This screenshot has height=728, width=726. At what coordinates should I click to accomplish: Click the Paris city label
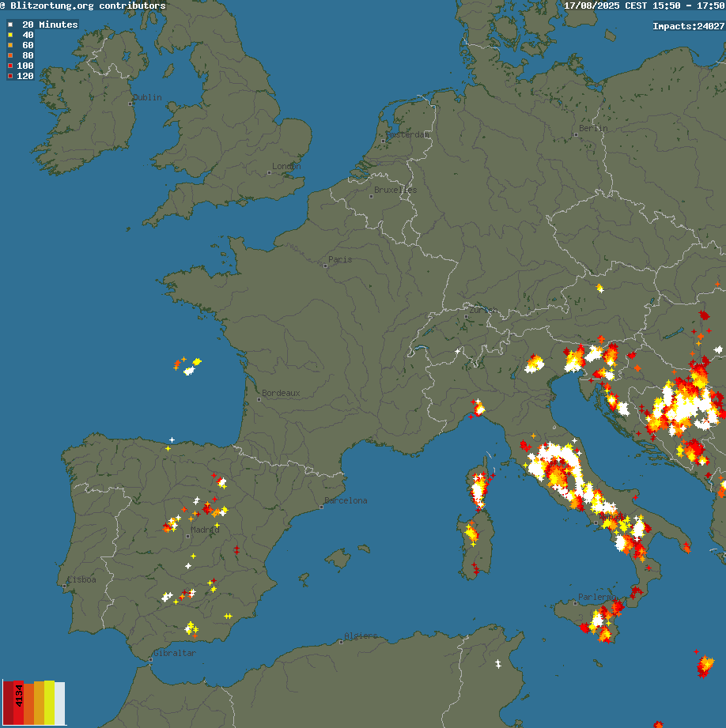340,259
